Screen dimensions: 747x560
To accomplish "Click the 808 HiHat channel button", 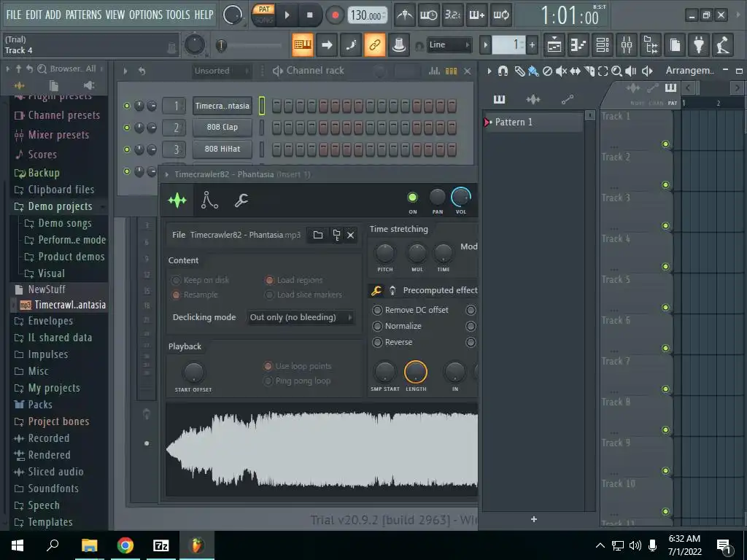I will tap(222, 149).
